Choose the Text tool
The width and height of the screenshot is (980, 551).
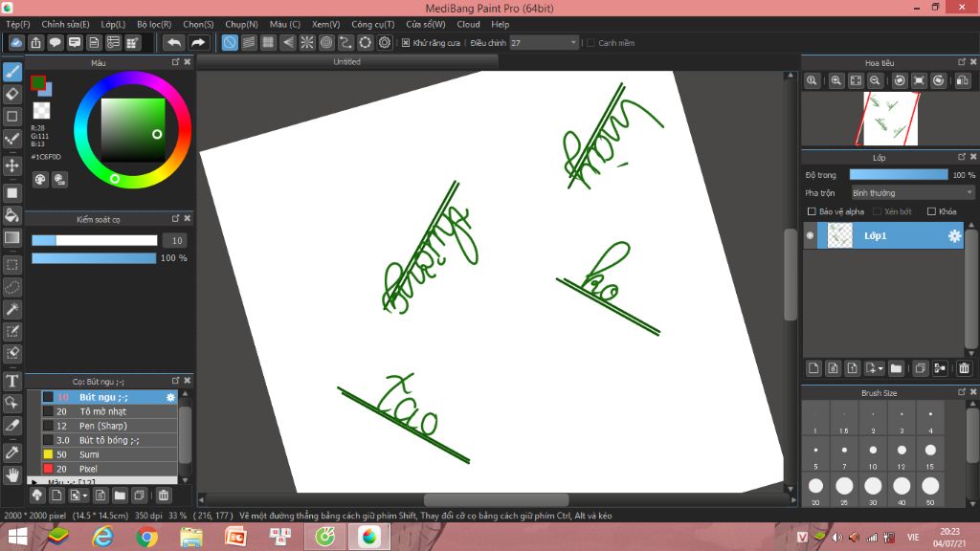coord(12,381)
